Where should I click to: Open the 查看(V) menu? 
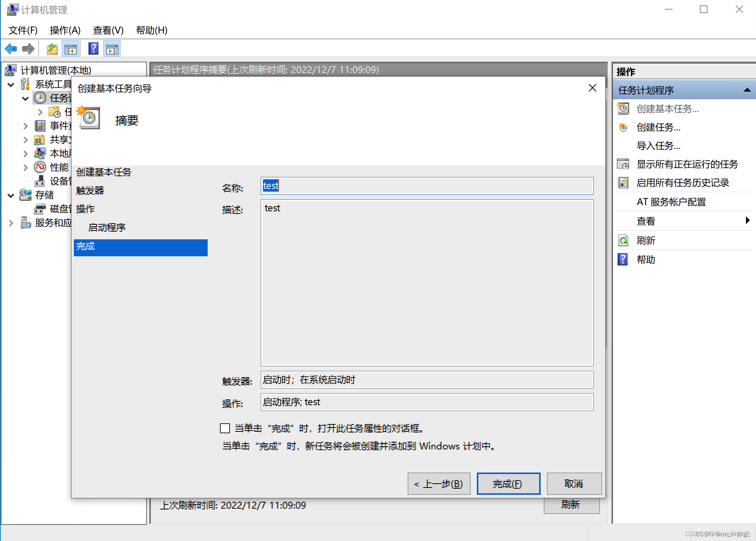pyautogui.click(x=108, y=30)
